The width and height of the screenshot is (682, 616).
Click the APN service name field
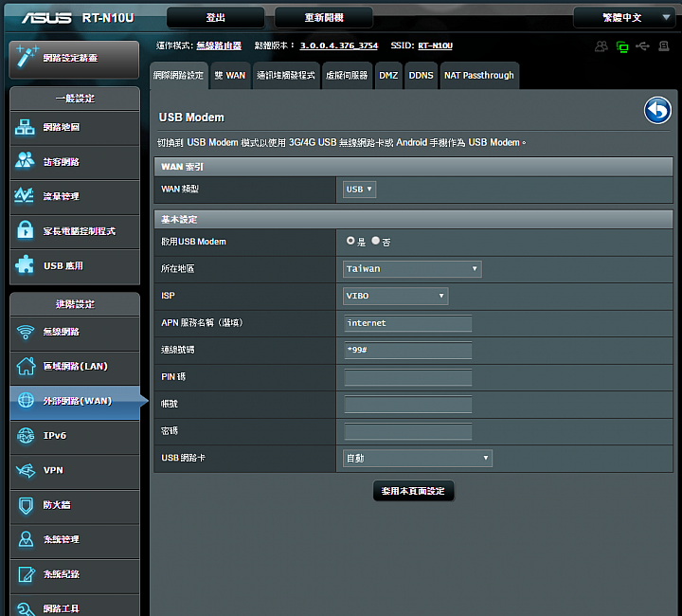(x=408, y=323)
